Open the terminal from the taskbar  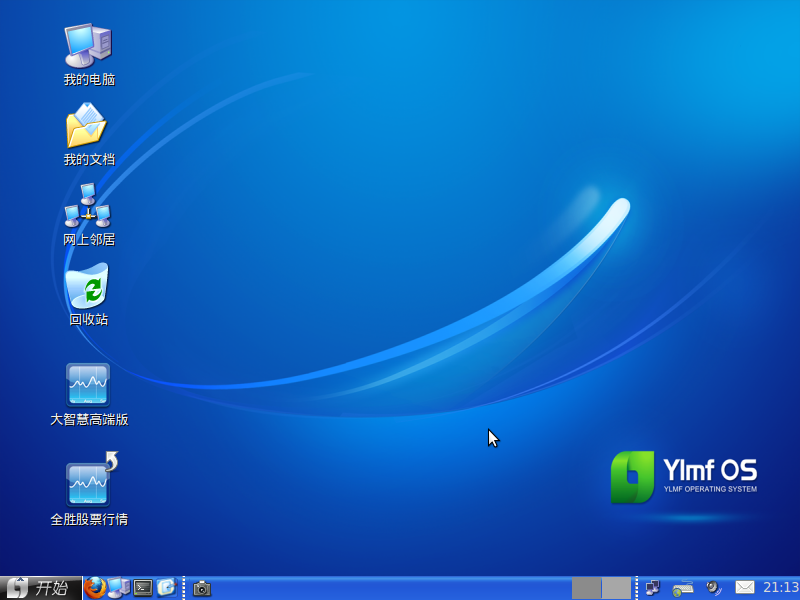143,588
